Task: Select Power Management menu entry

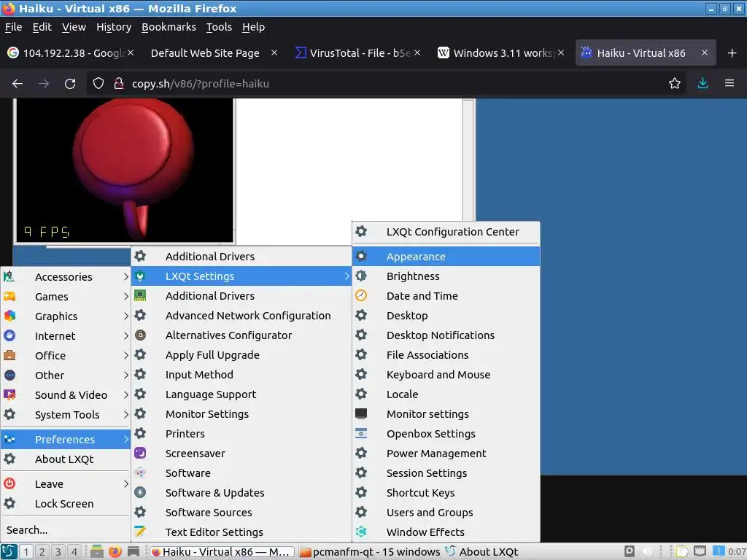Action: click(x=446, y=453)
